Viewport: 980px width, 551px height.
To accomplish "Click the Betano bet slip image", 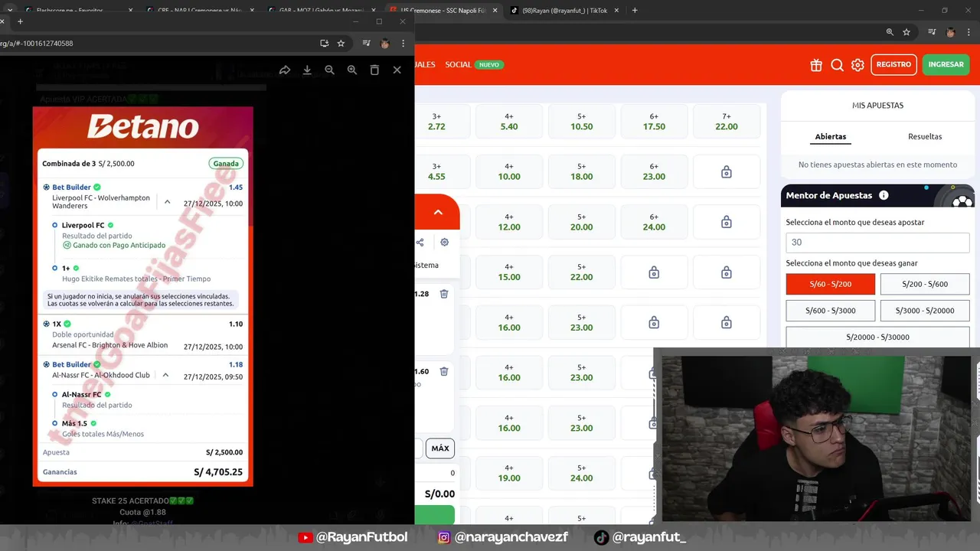I will pyautogui.click(x=142, y=296).
